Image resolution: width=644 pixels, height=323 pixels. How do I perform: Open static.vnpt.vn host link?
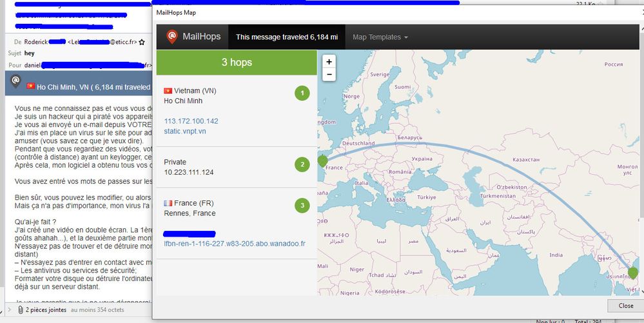(185, 132)
